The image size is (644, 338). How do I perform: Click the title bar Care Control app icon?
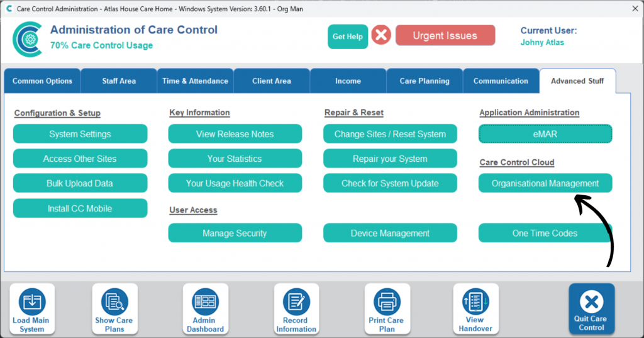(x=9, y=9)
